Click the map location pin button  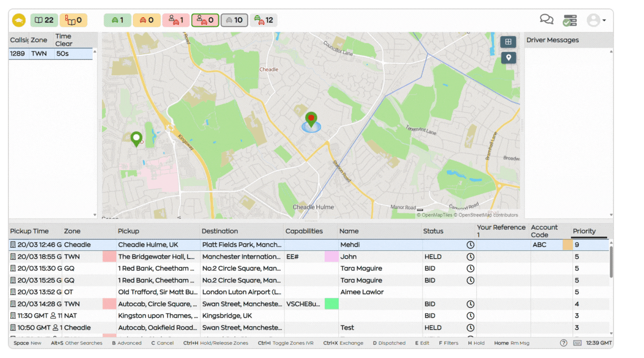[x=508, y=58]
